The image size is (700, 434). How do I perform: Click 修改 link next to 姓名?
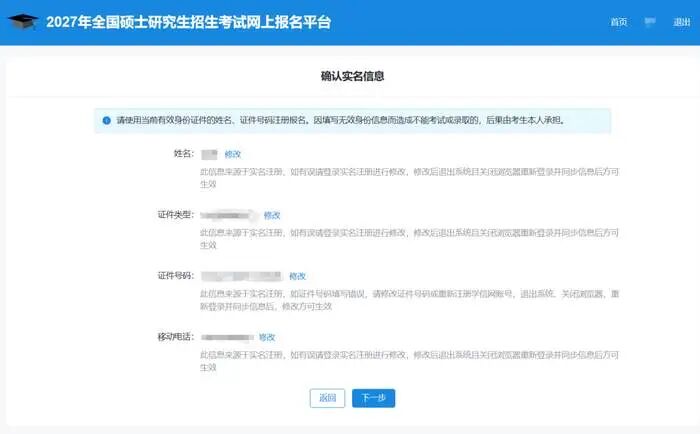[233, 154]
